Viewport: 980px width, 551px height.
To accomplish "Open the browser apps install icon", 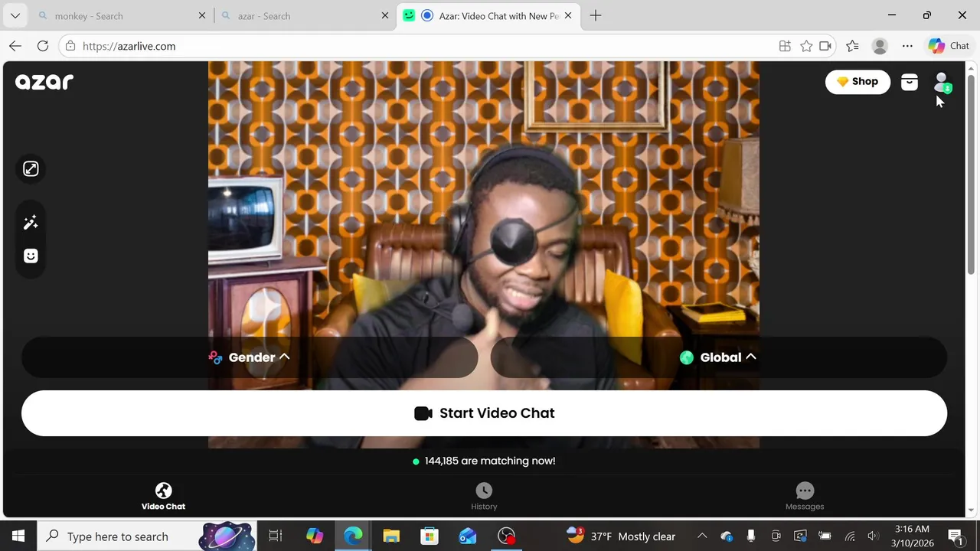I will [x=785, y=46].
